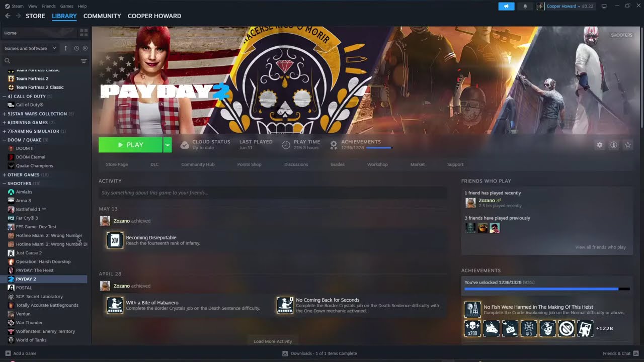Screen dimensions: 644x362
Task: Expand the 7)FARMING SIMULATOR category
Action: (4, 131)
